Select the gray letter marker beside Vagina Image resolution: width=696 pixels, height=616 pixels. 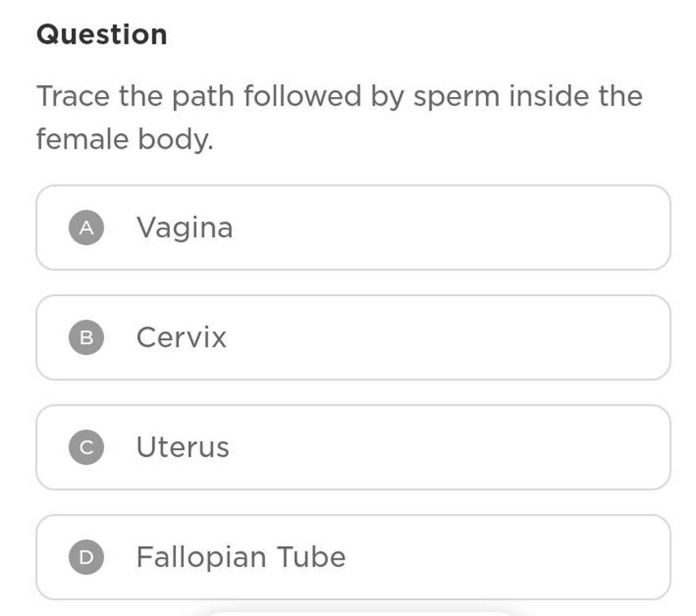coord(86,228)
